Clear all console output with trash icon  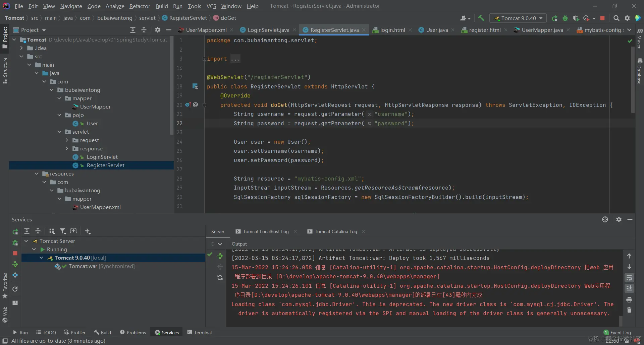coord(629,310)
